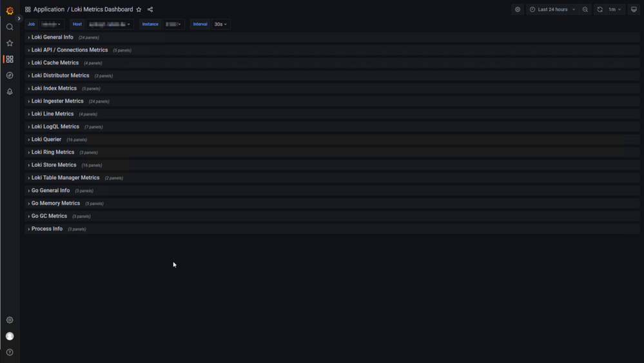The height and width of the screenshot is (363, 644).
Task: Refresh the dashboard now
Action: pos(600,10)
